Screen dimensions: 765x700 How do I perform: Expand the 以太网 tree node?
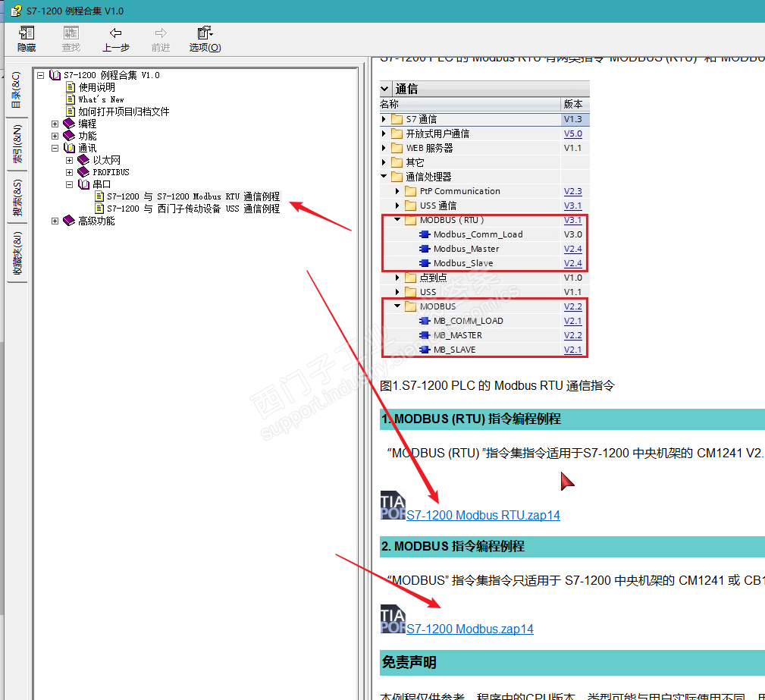click(69, 160)
